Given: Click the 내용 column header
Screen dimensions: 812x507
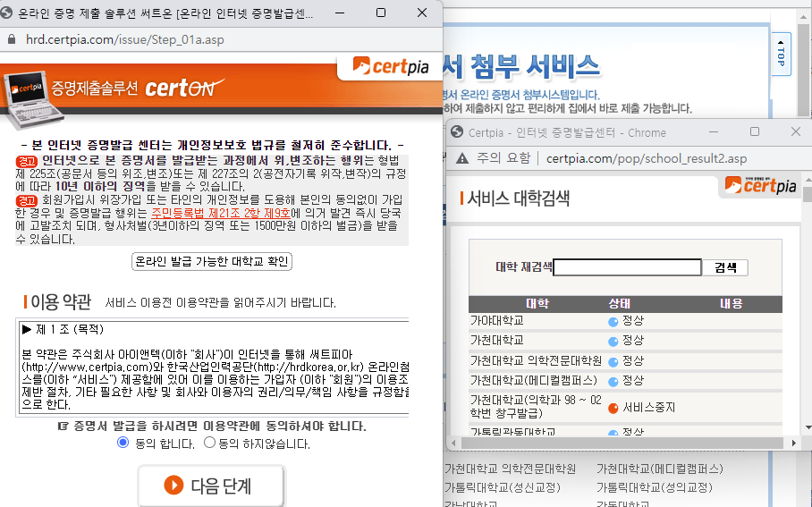Looking at the screenshot, I should point(731,303).
